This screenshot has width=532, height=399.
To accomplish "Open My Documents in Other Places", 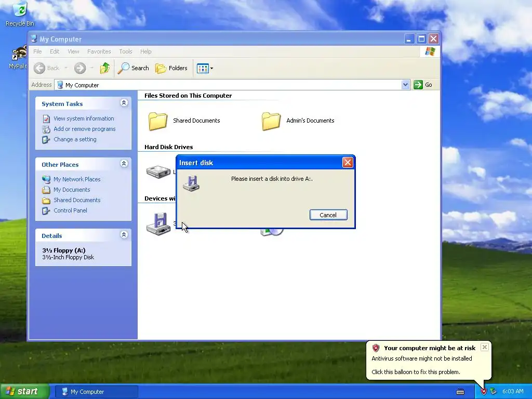I will [x=72, y=190].
